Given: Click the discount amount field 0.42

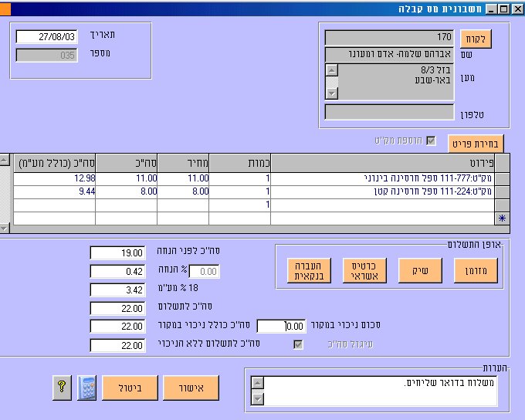Looking at the screenshot, I should (118, 271).
